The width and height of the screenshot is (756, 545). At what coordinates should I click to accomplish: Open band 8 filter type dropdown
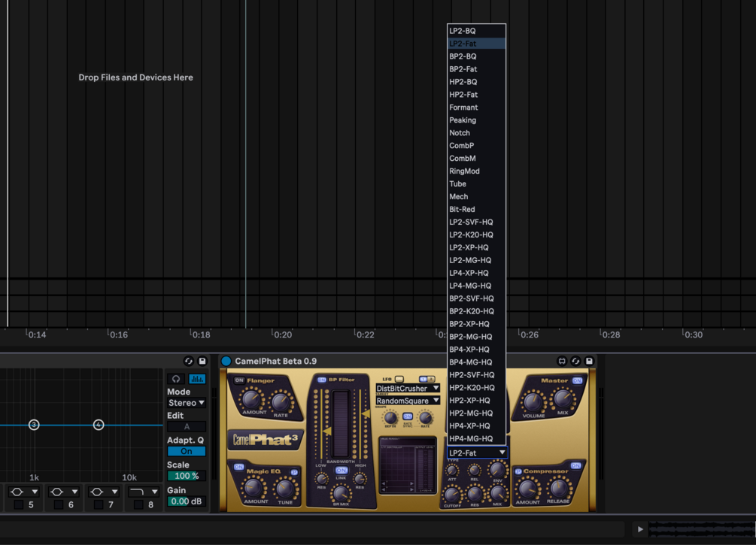pyautogui.click(x=143, y=492)
